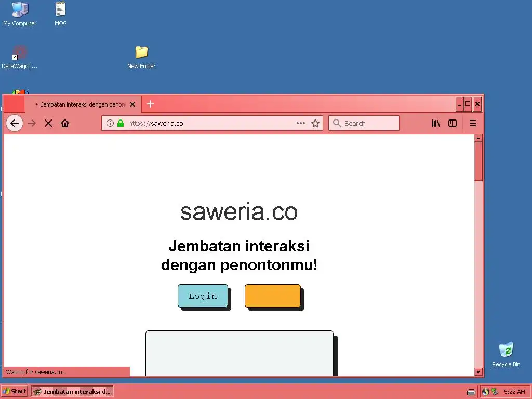Click the vertical scrollbar thumb

click(478, 162)
